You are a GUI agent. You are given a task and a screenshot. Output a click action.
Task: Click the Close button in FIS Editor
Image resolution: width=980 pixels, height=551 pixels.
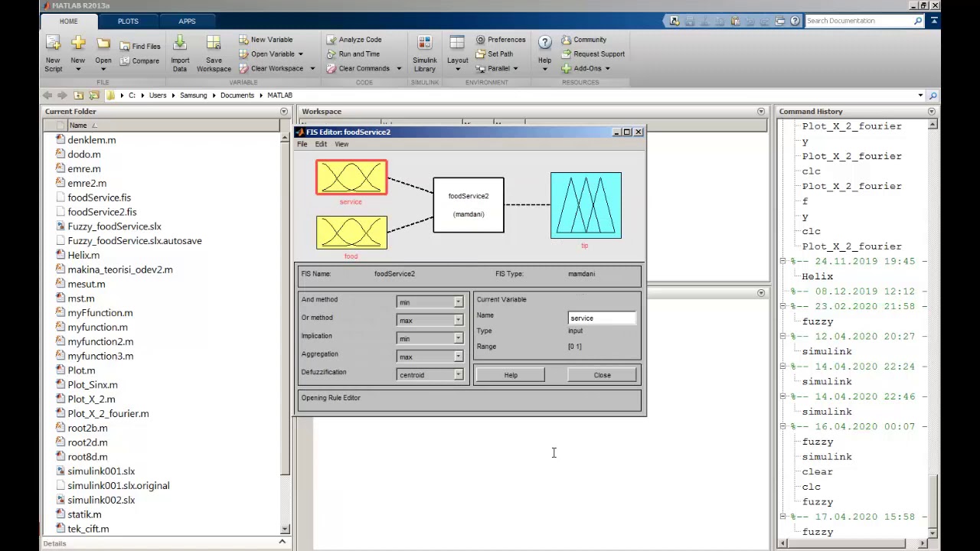[603, 375]
